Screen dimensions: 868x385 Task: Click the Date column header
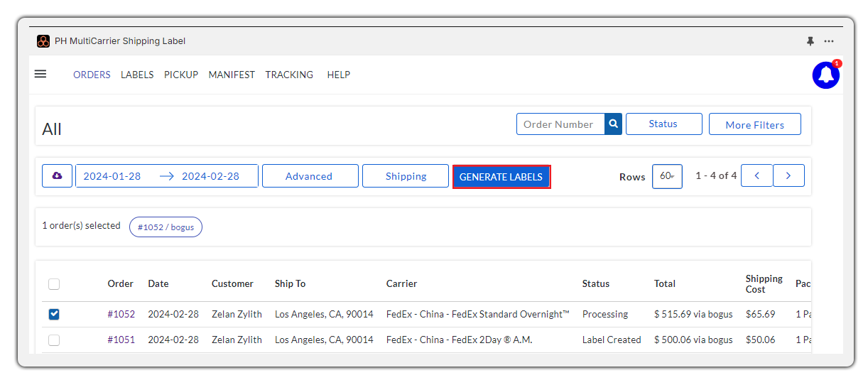[158, 283]
